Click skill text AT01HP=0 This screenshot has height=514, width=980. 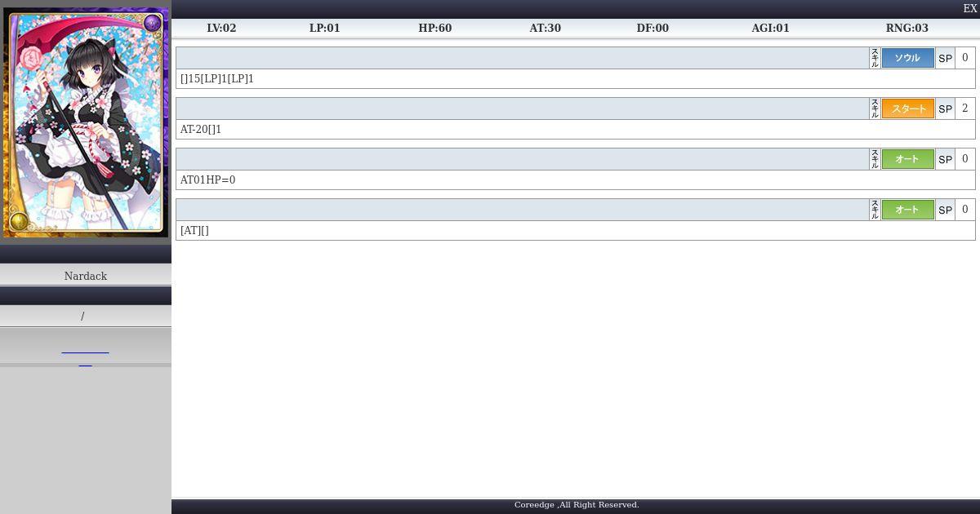[x=207, y=180]
